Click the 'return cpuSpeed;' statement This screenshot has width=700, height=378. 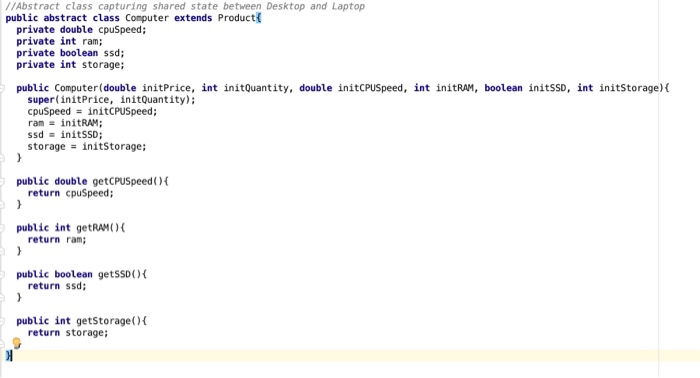coord(71,193)
